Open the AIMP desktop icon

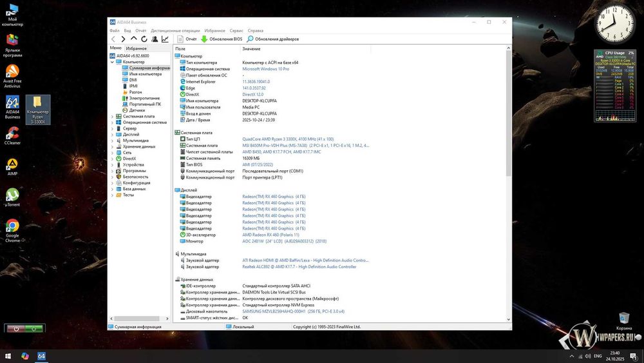[12, 167]
